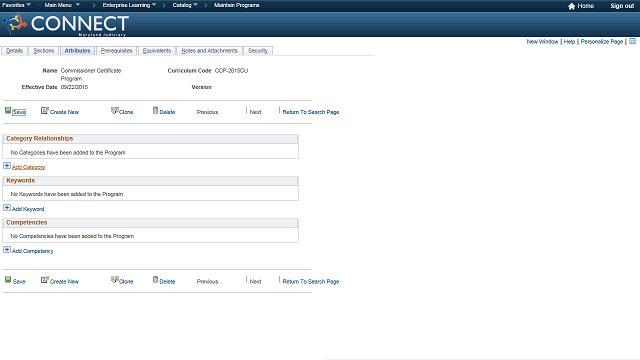Click the top Delete link
640x360 pixels.
(167, 112)
